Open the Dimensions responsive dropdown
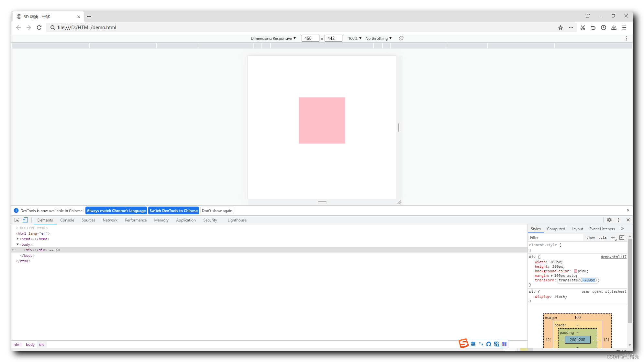This screenshot has width=644, height=362. (x=273, y=39)
